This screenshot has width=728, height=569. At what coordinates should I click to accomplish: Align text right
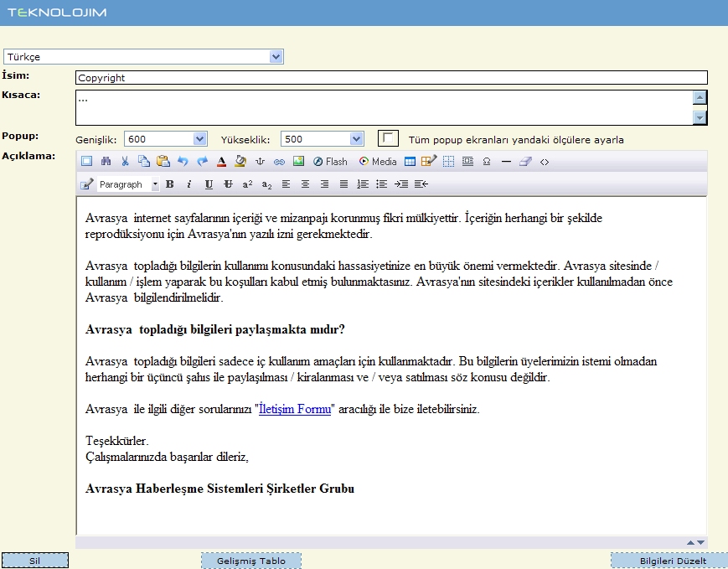pyautogui.click(x=324, y=184)
